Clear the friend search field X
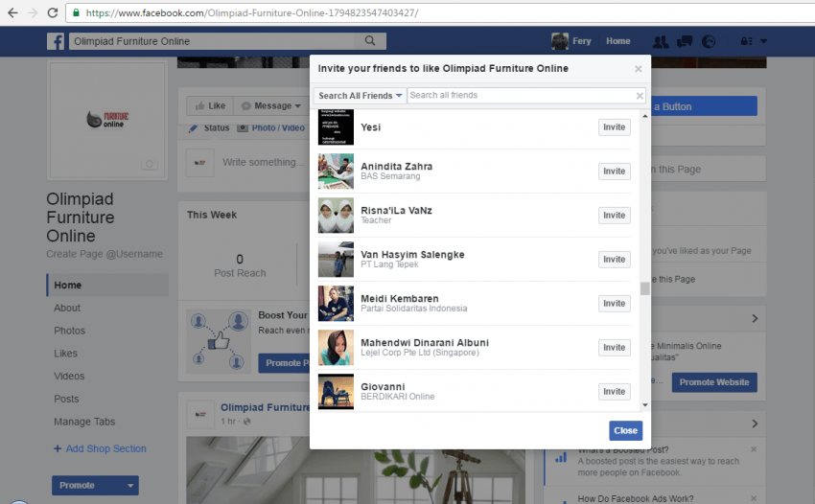The width and height of the screenshot is (815, 504). (x=640, y=96)
